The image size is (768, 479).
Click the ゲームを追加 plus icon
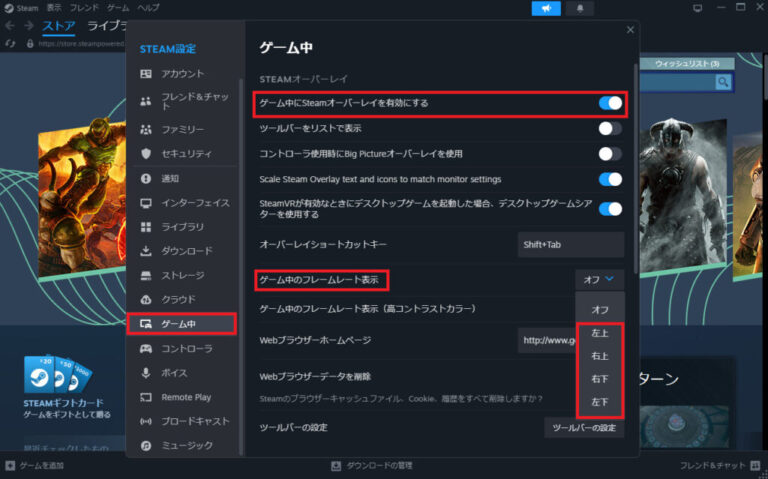10,465
